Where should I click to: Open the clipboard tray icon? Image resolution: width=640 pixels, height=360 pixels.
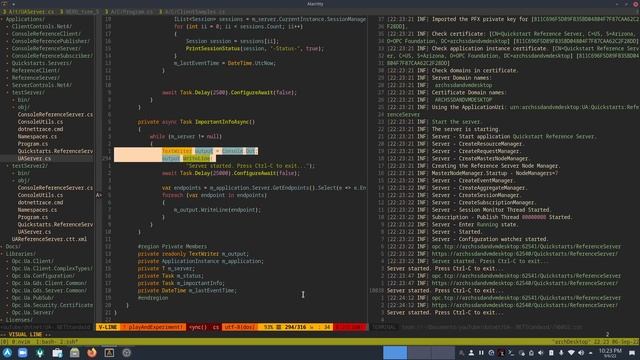click(551, 353)
